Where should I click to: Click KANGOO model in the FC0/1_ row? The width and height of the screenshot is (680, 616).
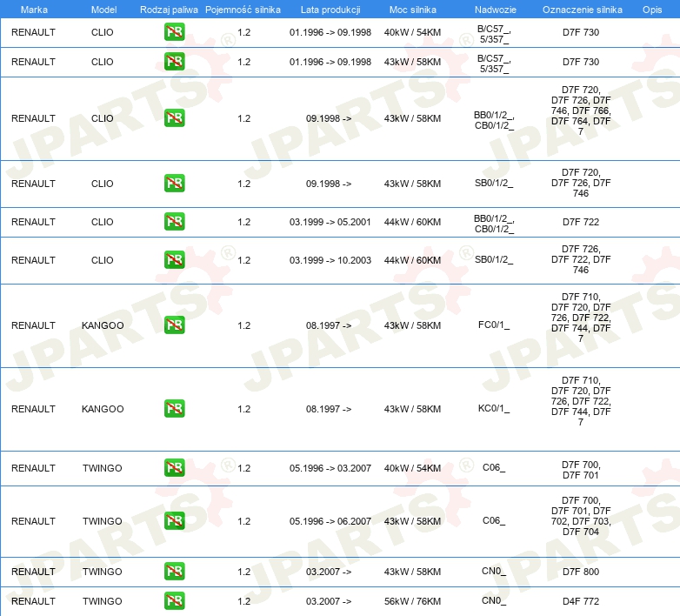pos(103,325)
